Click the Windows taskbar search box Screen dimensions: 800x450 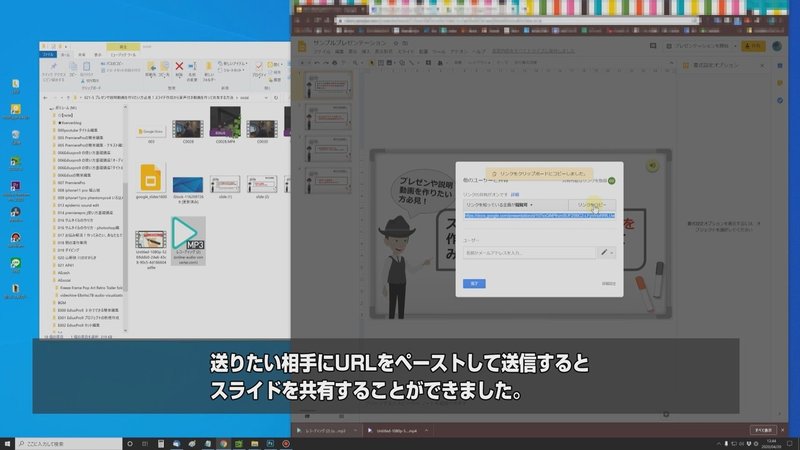point(68,444)
